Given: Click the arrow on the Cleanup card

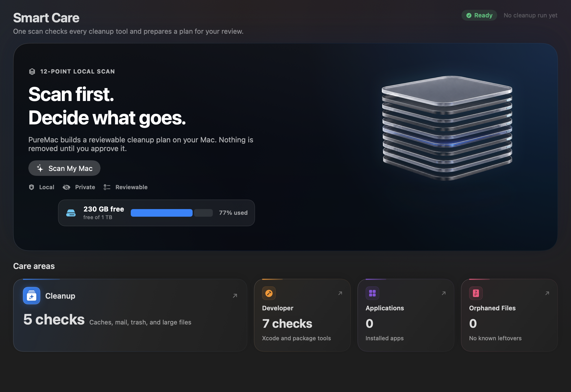Looking at the screenshot, I should [x=235, y=296].
